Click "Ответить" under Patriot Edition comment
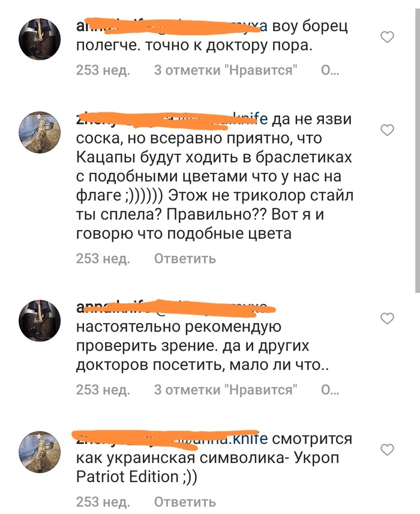The height and width of the screenshot is (514, 420). pyautogui.click(x=185, y=501)
